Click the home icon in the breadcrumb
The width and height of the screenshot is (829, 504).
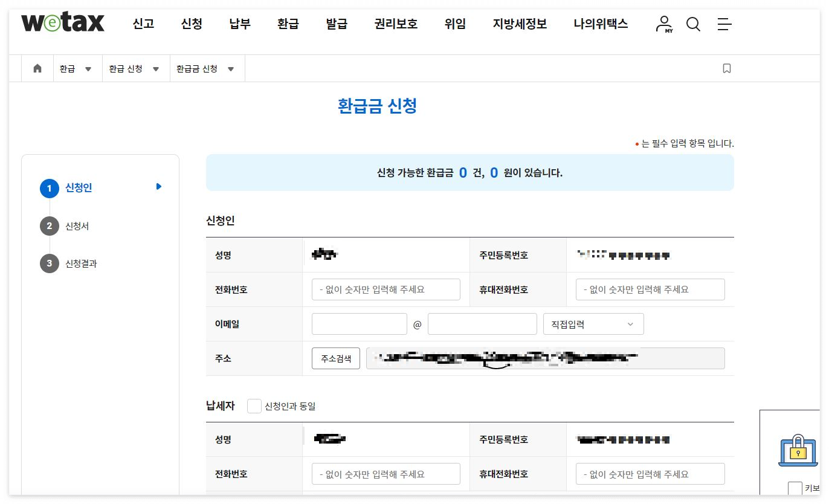tap(37, 68)
